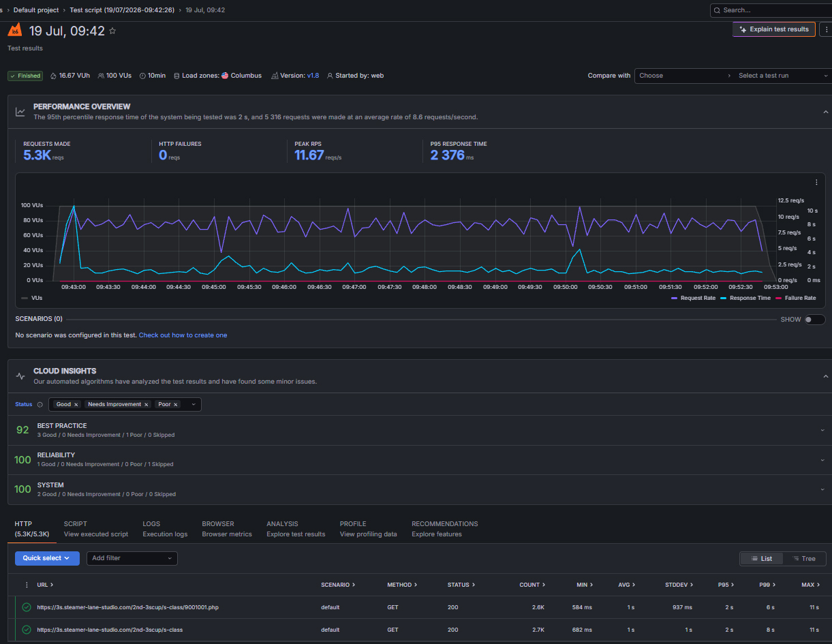Remove the Good status filter chip

point(76,404)
